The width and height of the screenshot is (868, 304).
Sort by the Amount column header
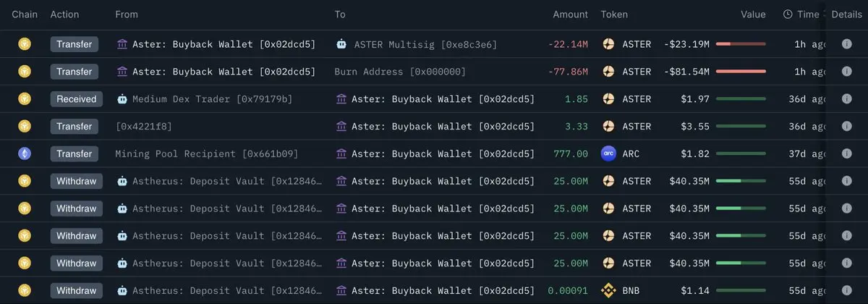571,14
